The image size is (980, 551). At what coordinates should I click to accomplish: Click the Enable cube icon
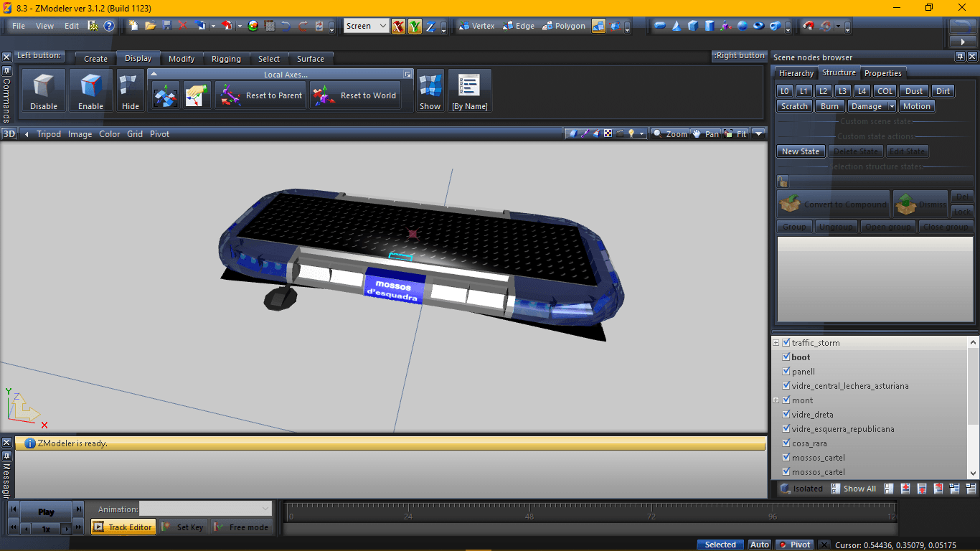coord(90,90)
